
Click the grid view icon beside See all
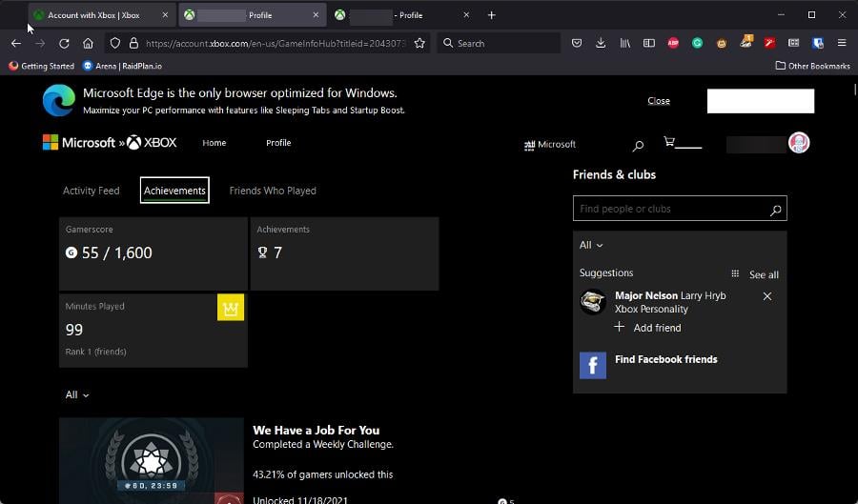coord(735,273)
